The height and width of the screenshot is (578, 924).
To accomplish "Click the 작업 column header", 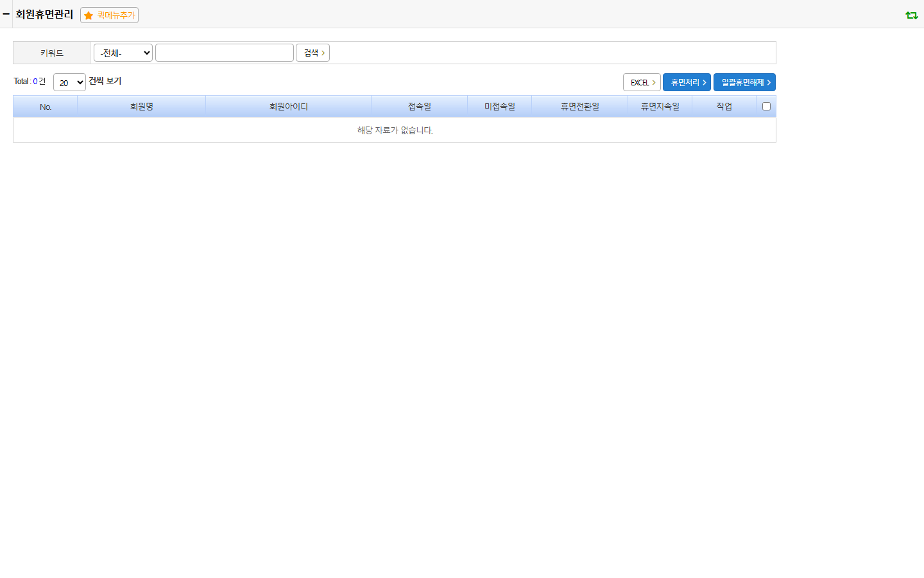I will click(x=724, y=106).
